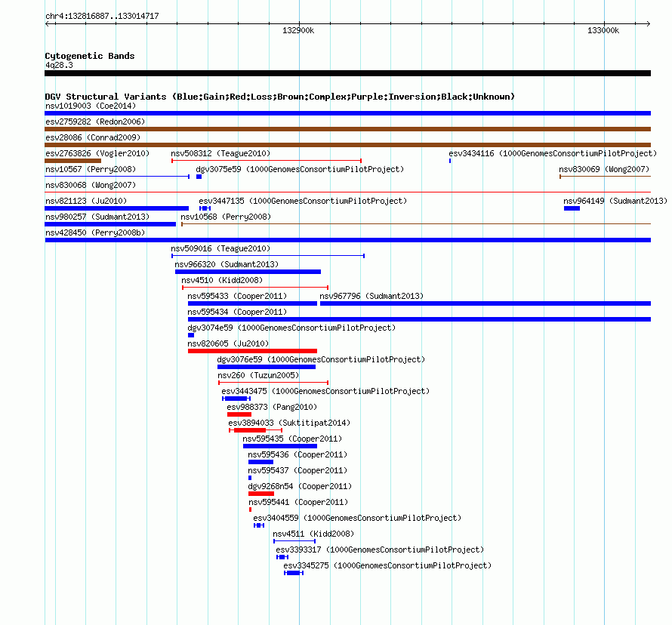Screen dimensions: 672x625
Task: Click the DGV Structural Variants track title
Action: pyautogui.click(x=279, y=97)
